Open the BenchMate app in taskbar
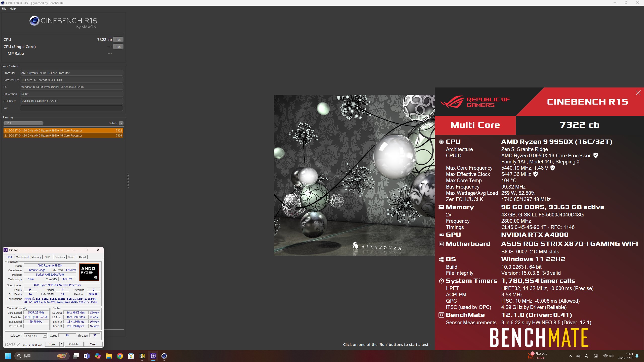644x362 pixels. (x=142, y=356)
